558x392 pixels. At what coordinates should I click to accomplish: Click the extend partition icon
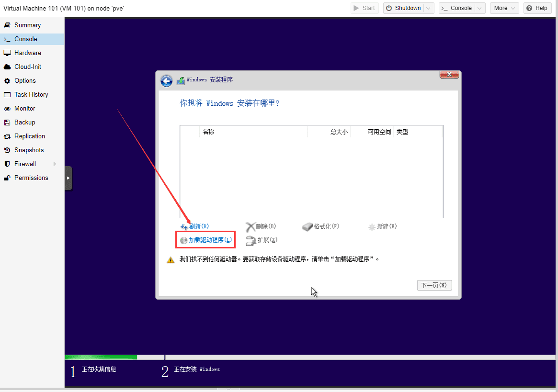click(x=251, y=241)
